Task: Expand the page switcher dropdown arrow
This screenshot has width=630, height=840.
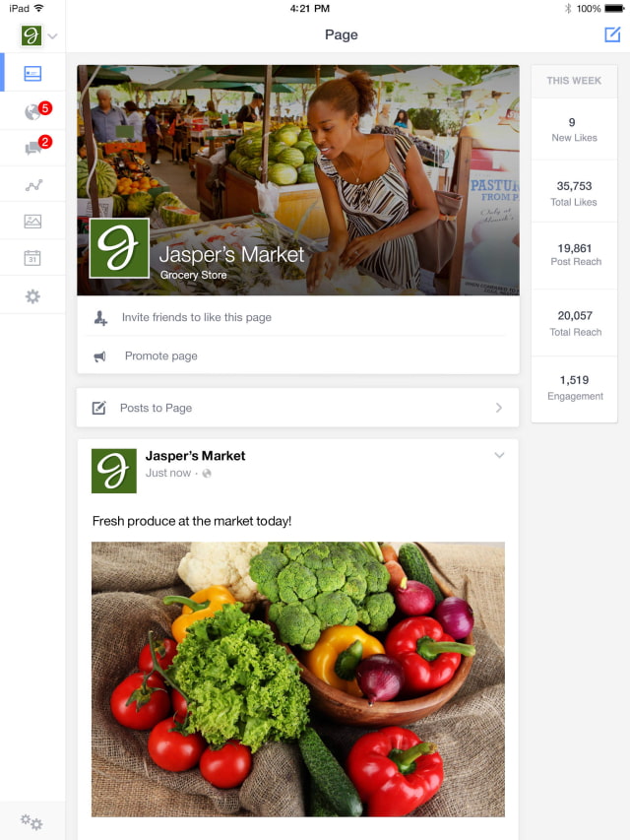Action: (52, 36)
